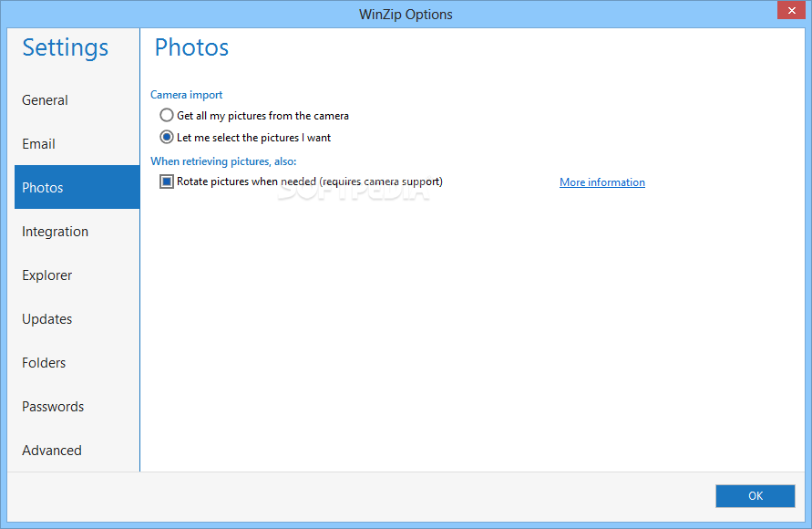Open Passwords settings

click(x=77, y=406)
